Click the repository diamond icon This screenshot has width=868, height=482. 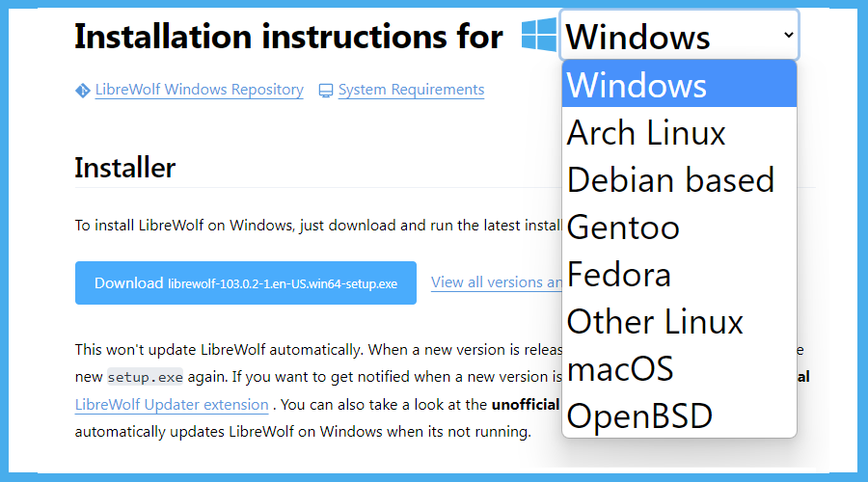tap(83, 91)
